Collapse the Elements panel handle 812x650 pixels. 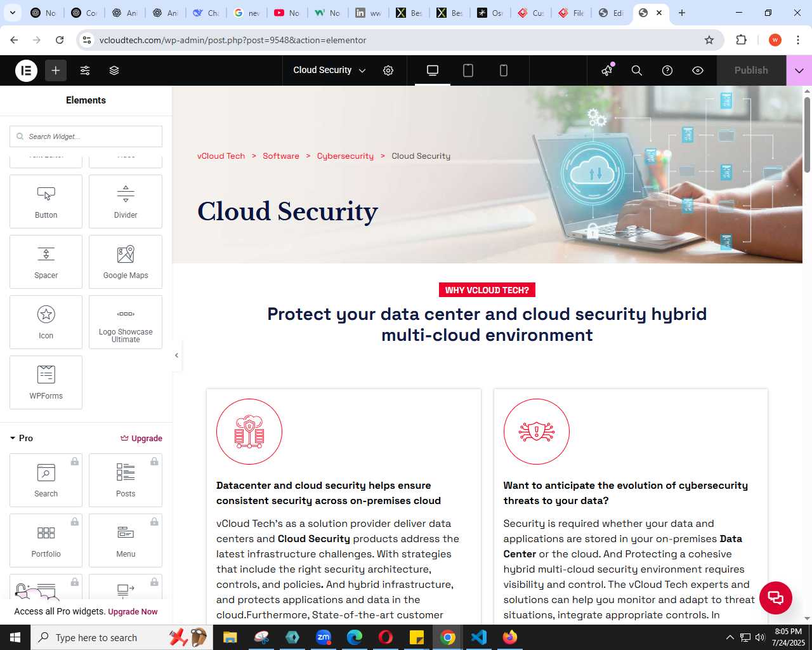click(x=176, y=355)
